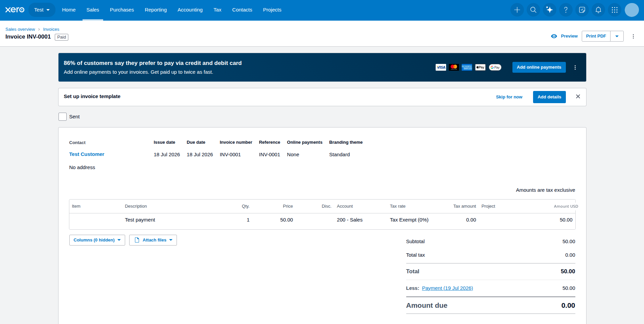
Task: Open Invoices breadcrumb link
Action: tap(51, 29)
